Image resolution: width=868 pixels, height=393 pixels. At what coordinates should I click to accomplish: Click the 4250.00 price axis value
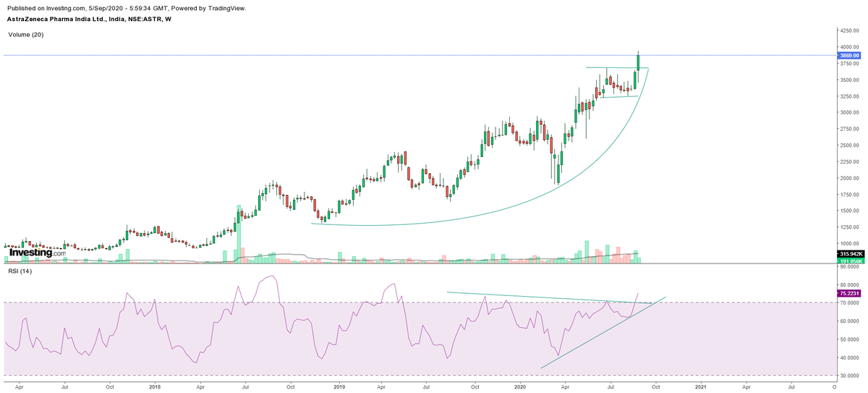coord(849,30)
